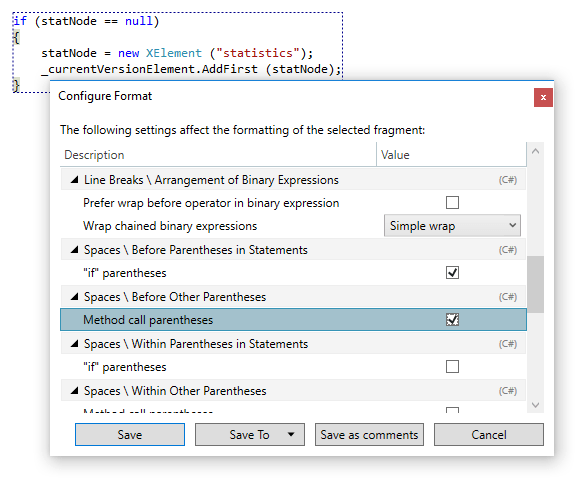
Task: Select the Wrap chained binary expressions row label
Action: (x=170, y=226)
